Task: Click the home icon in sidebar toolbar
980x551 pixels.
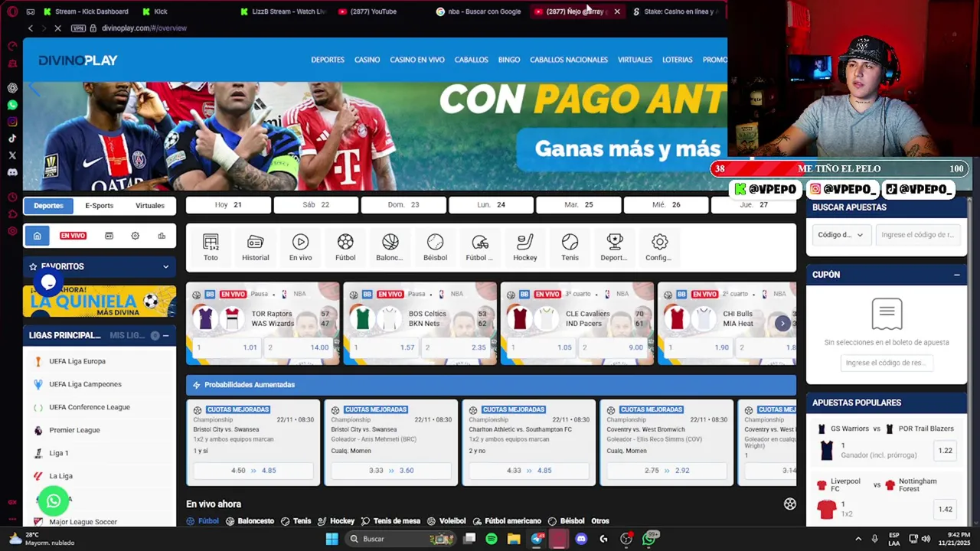Action: [x=37, y=236]
